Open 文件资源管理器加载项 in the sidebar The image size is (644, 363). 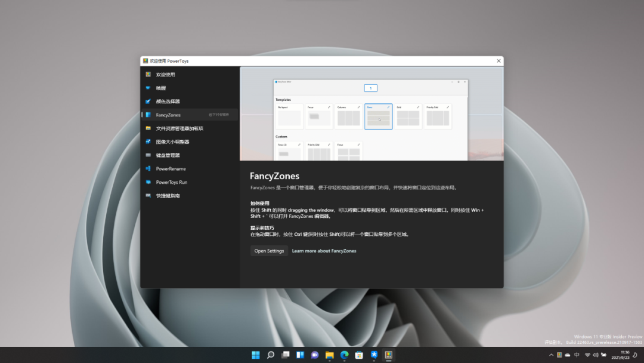[x=179, y=128]
